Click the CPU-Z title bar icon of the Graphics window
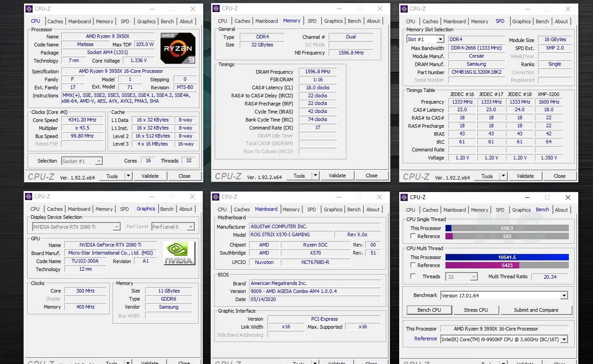Viewport: 593px width, 364px height. coord(28,196)
